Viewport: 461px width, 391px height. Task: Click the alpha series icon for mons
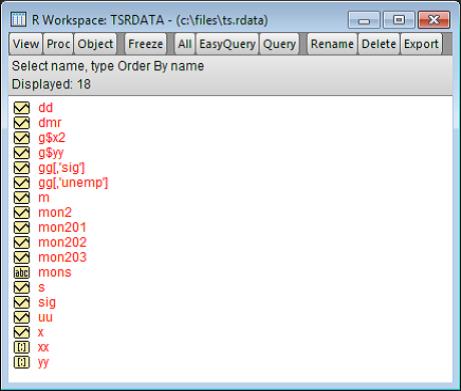tap(22, 273)
